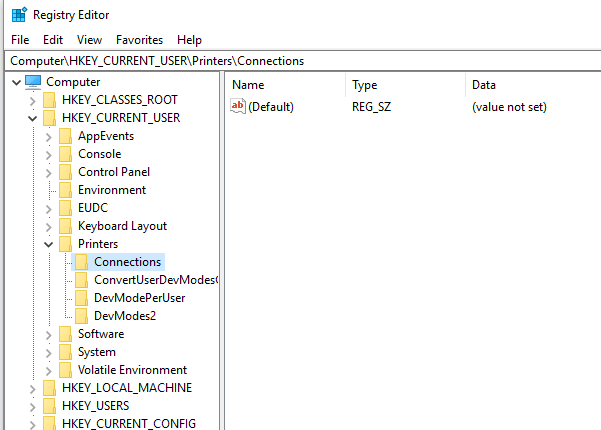This screenshot has width=601, height=430.
Task: Select the DevModes2 key label
Action: click(x=125, y=316)
